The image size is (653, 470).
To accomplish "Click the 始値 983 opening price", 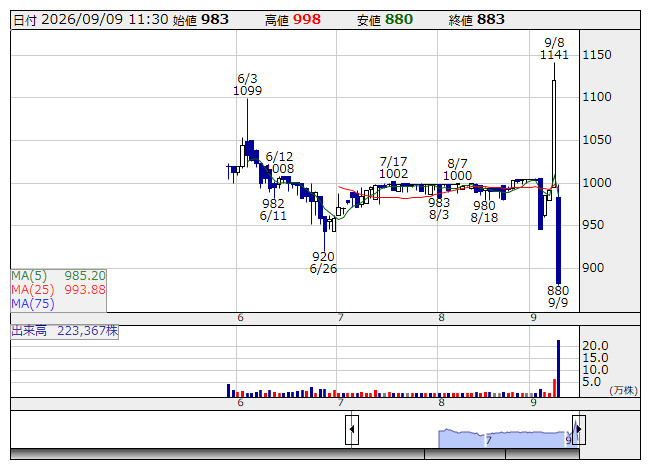I will (x=201, y=20).
